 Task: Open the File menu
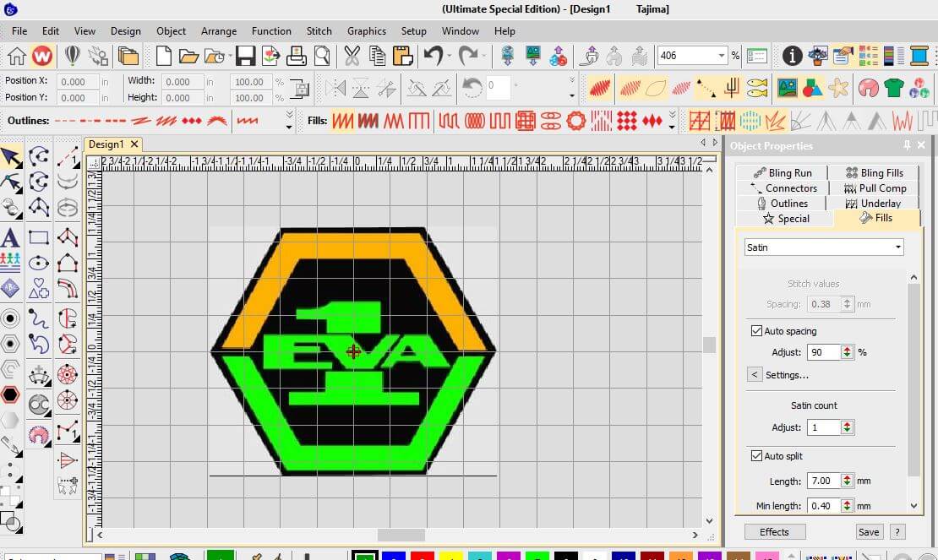(x=19, y=31)
